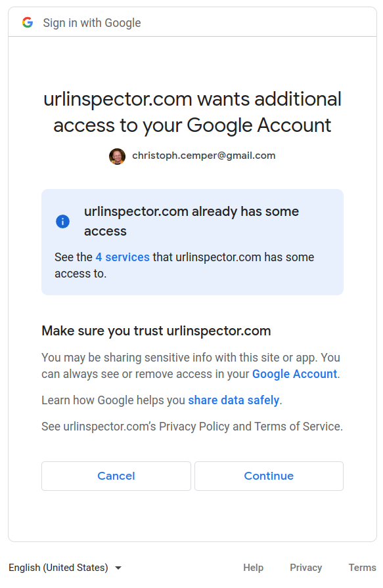Follow the share data safely link
The height and width of the screenshot is (588, 383).
(x=234, y=400)
